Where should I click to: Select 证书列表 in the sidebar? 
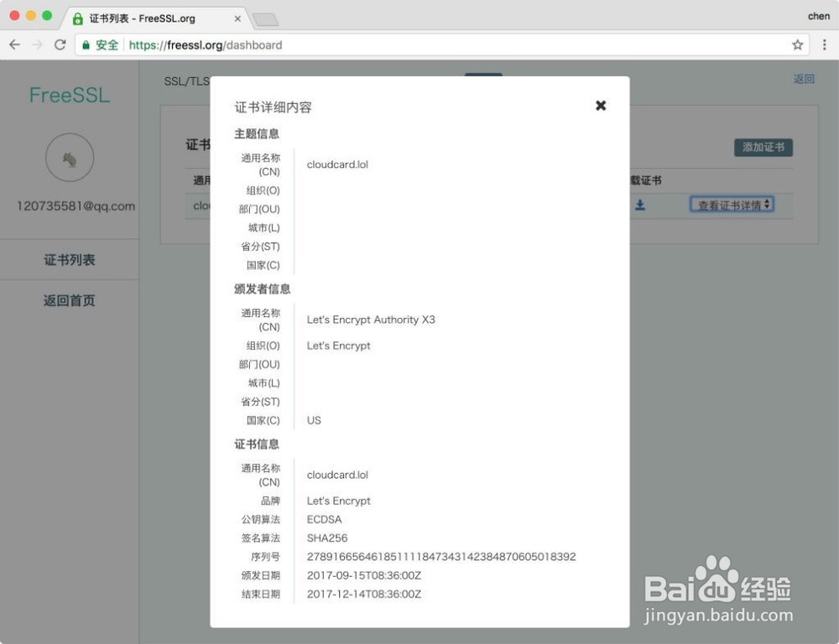(70, 260)
